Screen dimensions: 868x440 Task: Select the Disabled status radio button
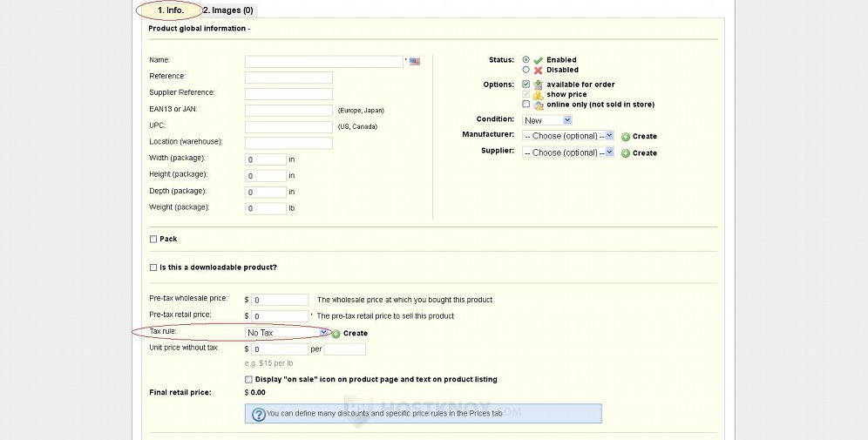(526, 70)
